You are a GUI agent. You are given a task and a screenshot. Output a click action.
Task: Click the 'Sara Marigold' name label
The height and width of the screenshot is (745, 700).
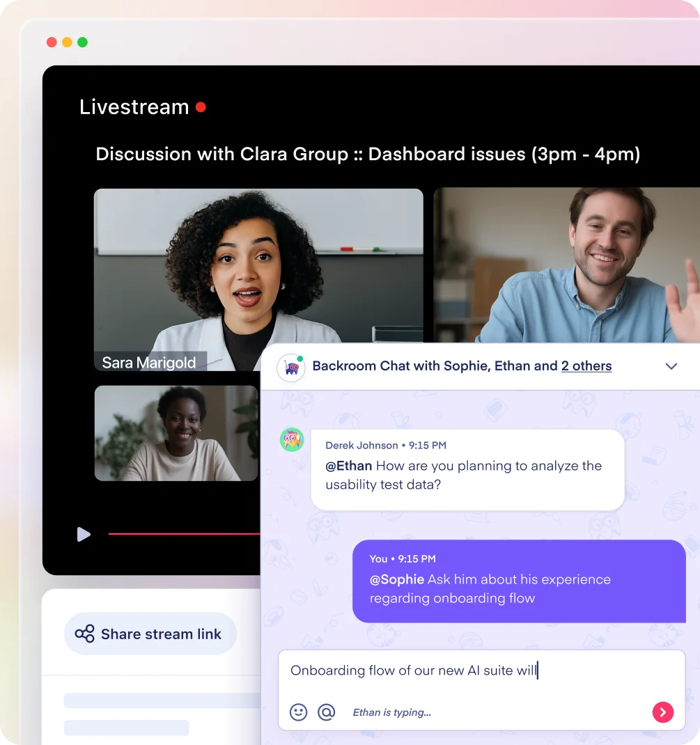[x=149, y=363]
